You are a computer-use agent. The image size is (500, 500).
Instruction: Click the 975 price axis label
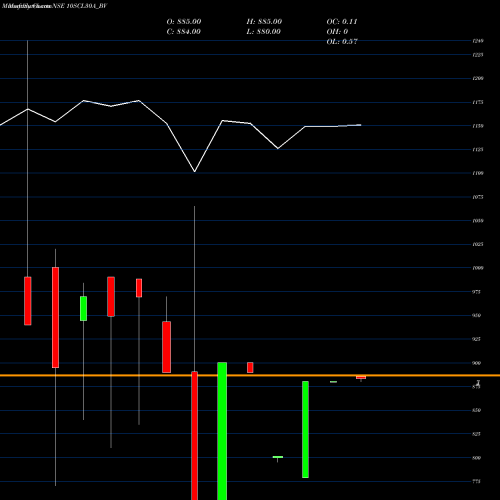click(477, 292)
